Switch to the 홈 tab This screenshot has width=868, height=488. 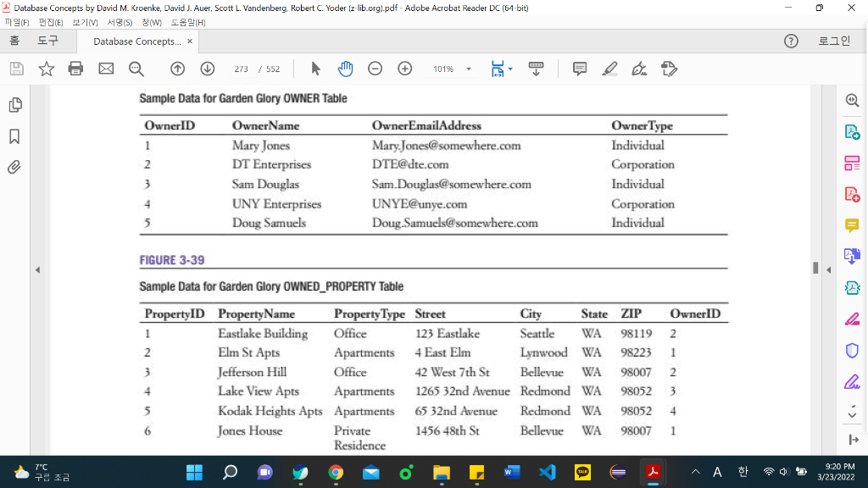(14, 41)
